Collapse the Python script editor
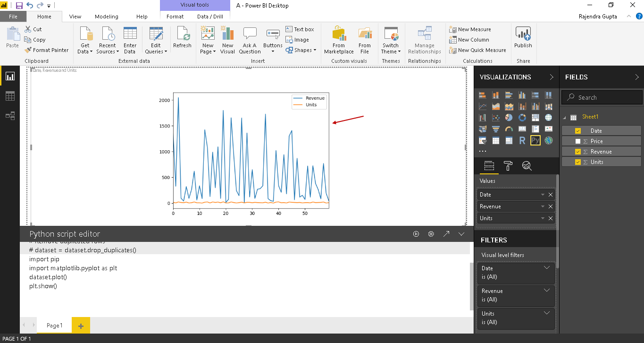The image size is (644, 343). pos(461,234)
